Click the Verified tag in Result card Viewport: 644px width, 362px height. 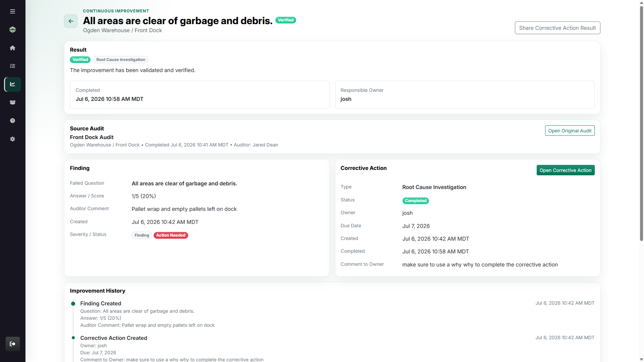pyautogui.click(x=80, y=60)
